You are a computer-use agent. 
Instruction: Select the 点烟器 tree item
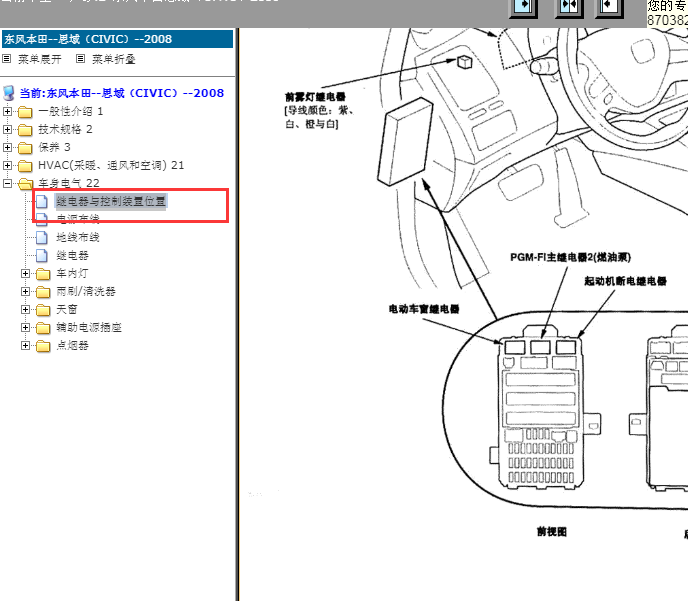(x=72, y=345)
